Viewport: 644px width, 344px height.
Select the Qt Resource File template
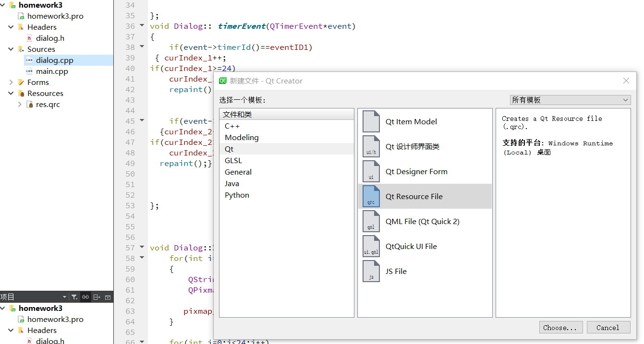(x=425, y=196)
